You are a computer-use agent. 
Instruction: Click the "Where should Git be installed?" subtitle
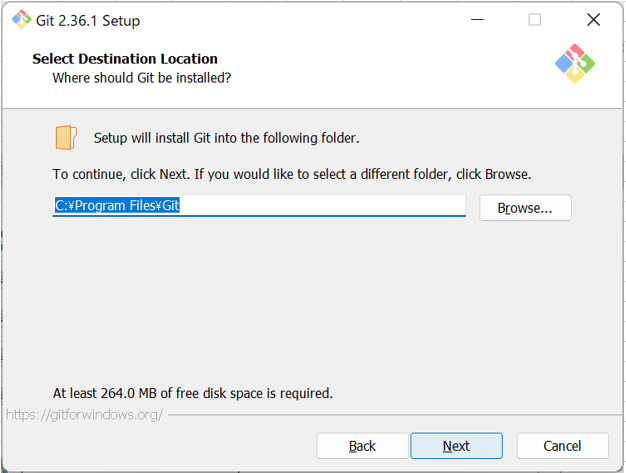tap(142, 78)
